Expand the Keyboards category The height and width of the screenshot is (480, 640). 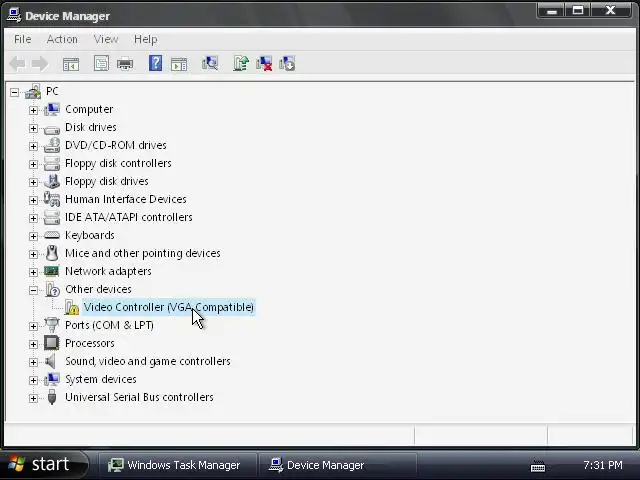click(33, 236)
